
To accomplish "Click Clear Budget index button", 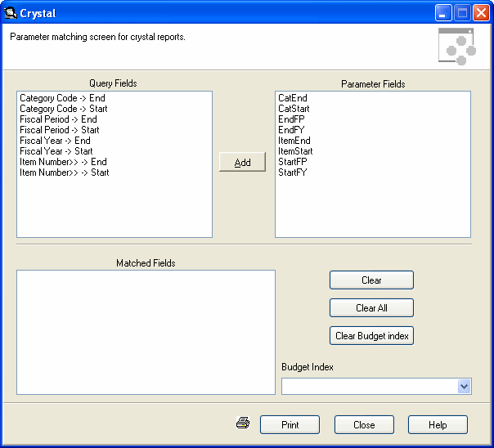I will click(371, 335).
